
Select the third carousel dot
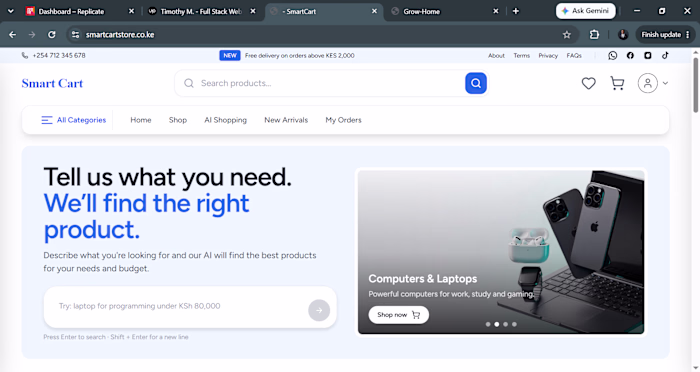[x=505, y=324]
